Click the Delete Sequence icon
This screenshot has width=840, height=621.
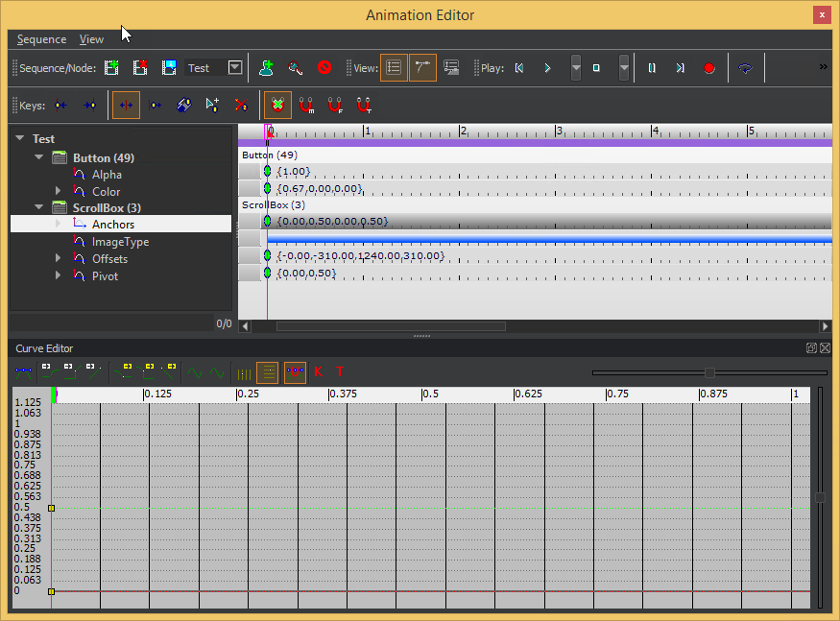(141, 68)
